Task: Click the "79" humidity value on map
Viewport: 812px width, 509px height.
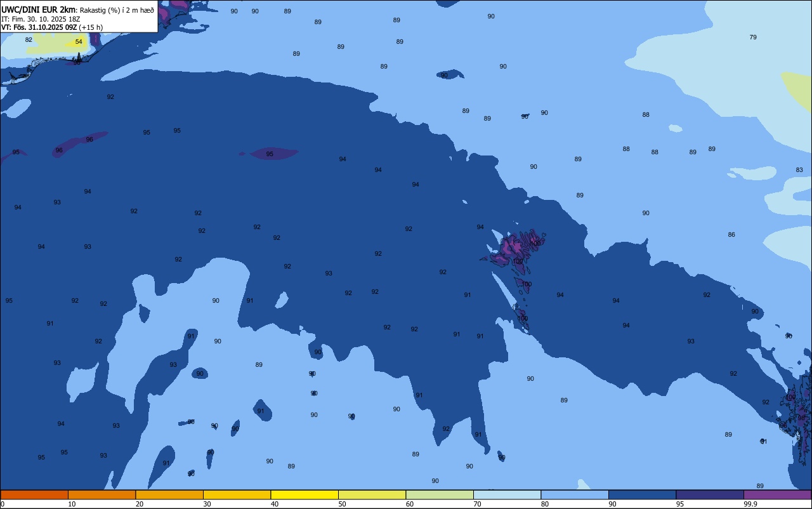Action: click(x=753, y=37)
